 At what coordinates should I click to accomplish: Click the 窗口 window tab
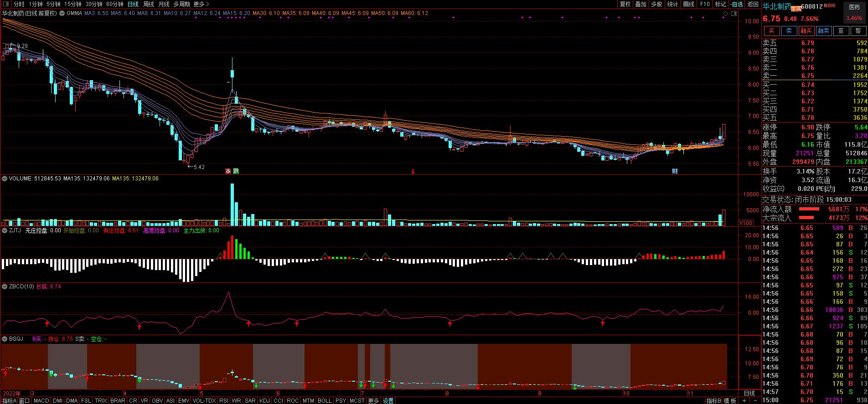click(x=24, y=401)
